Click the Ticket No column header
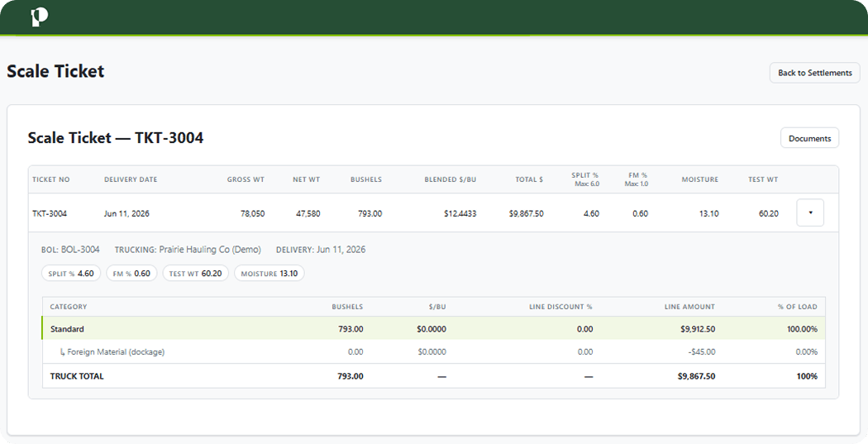Image resolution: width=868 pixels, height=444 pixels. [x=51, y=179]
